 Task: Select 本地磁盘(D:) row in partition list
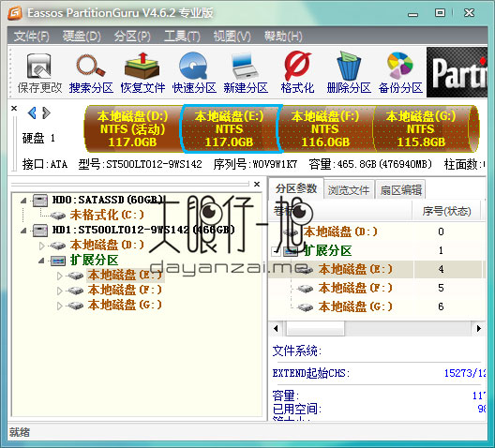click(x=376, y=231)
